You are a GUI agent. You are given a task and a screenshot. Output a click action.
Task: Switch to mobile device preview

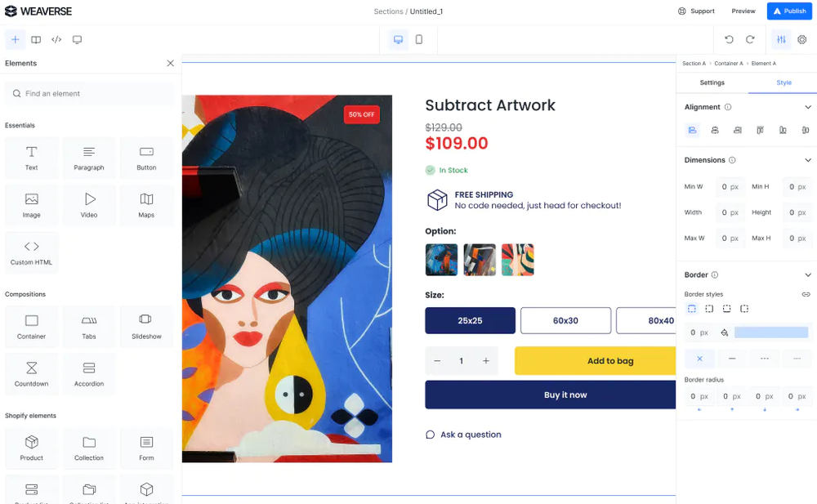(419, 39)
